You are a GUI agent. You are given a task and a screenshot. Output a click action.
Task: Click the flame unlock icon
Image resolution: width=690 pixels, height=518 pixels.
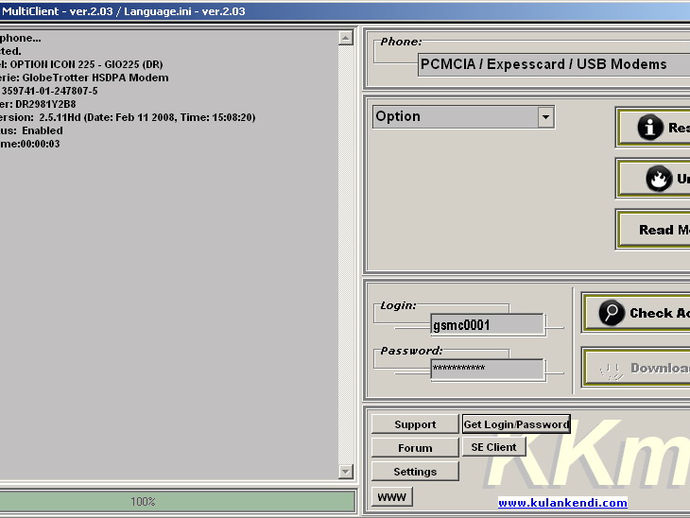[659, 178]
